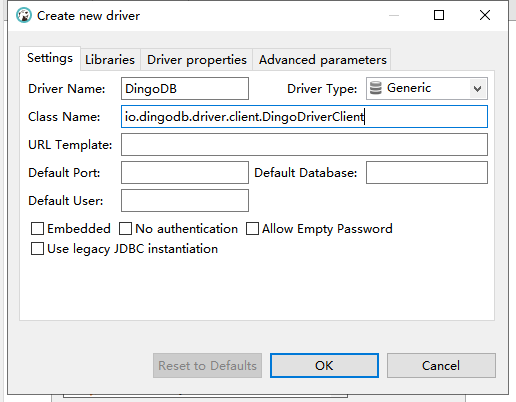Focus the Default Port input field
Viewport: 516px width, 402px height.
[185, 173]
